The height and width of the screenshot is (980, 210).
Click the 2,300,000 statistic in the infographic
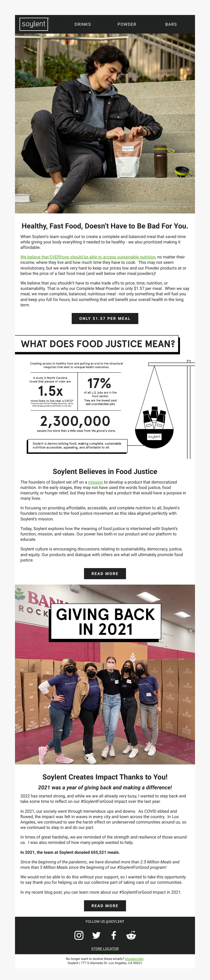[75, 421]
